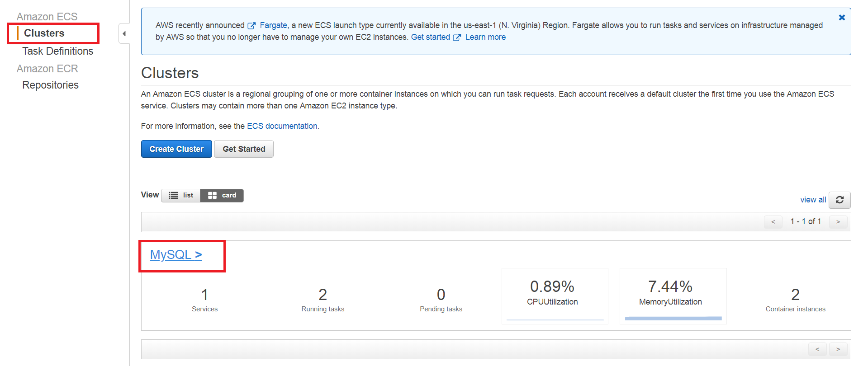The height and width of the screenshot is (366, 868).
Task: Click next page arrow in bottom pagination
Action: (x=838, y=349)
